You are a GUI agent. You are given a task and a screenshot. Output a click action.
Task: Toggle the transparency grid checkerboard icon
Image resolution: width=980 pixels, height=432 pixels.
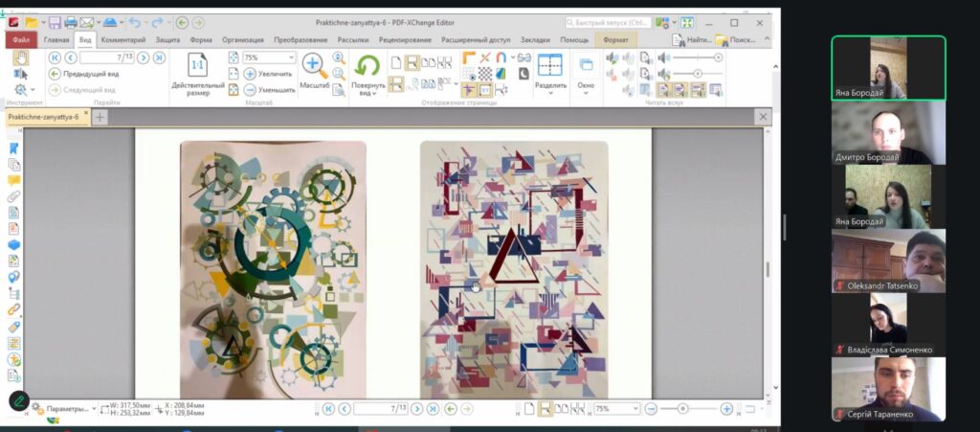click(x=485, y=74)
